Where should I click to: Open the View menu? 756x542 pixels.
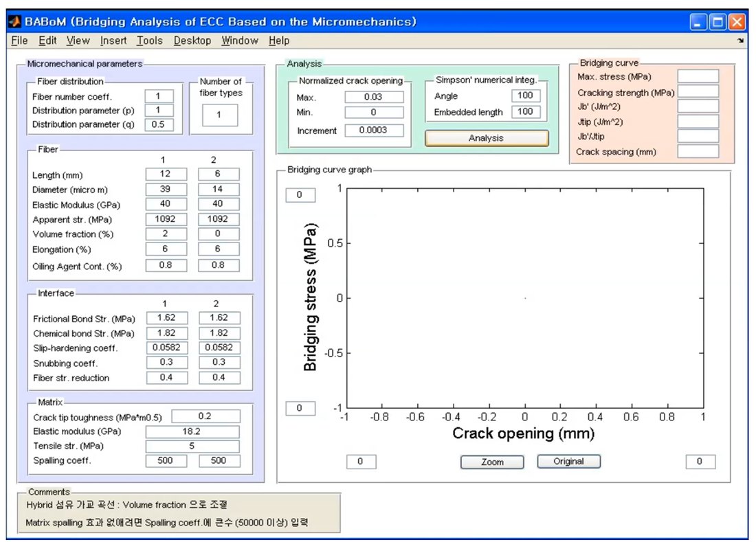[78, 41]
